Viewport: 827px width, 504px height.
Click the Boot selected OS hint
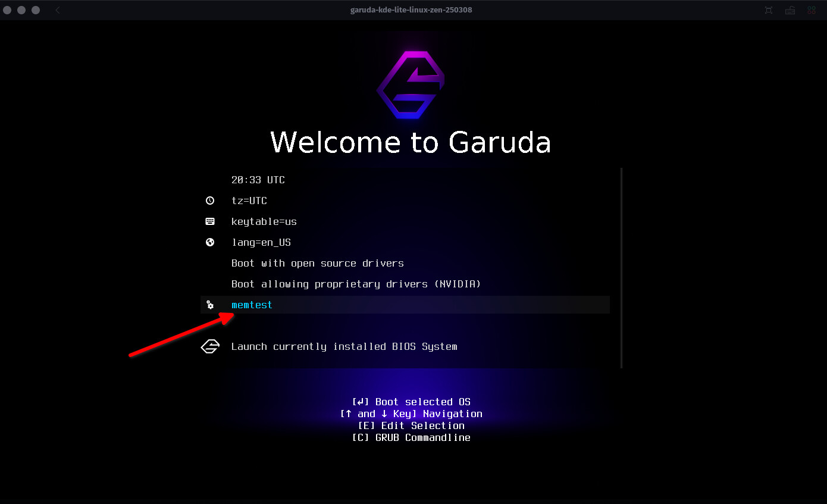(411, 402)
